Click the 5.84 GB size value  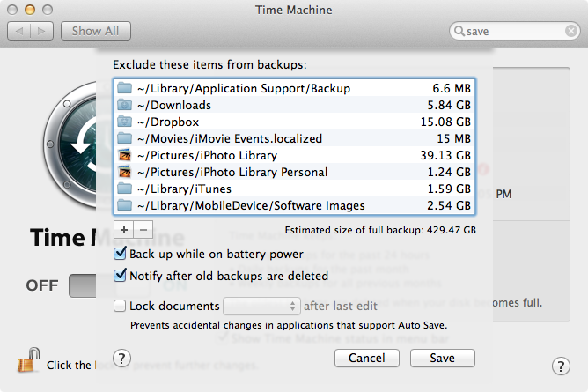coord(449,105)
